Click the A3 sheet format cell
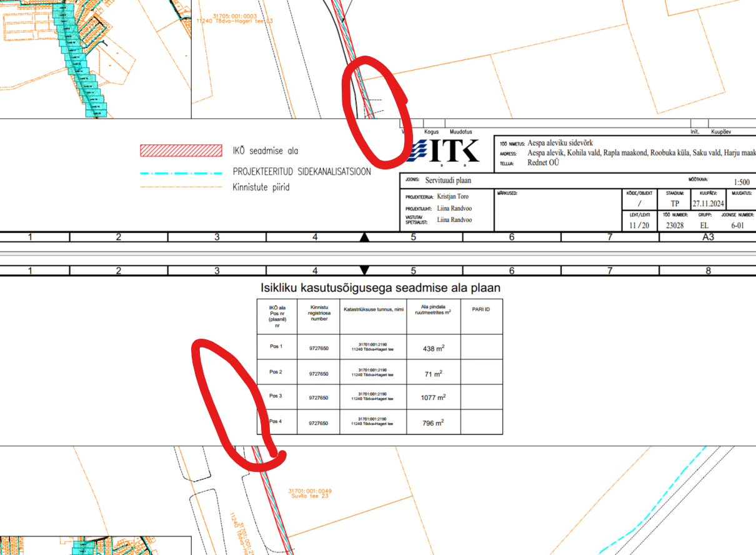756x555 pixels. (708, 237)
